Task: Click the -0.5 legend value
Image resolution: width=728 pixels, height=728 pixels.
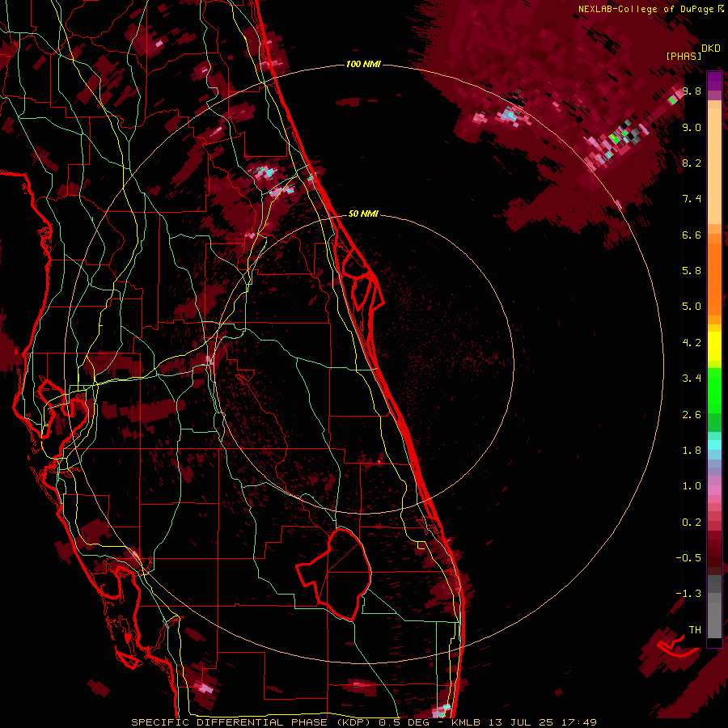Action: tap(688, 558)
